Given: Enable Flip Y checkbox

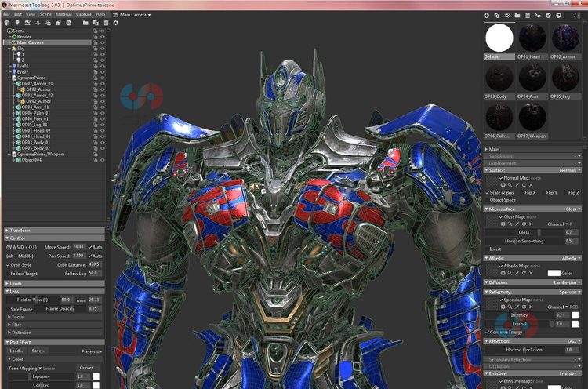Looking at the screenshot, I should (x=543, y=192).
